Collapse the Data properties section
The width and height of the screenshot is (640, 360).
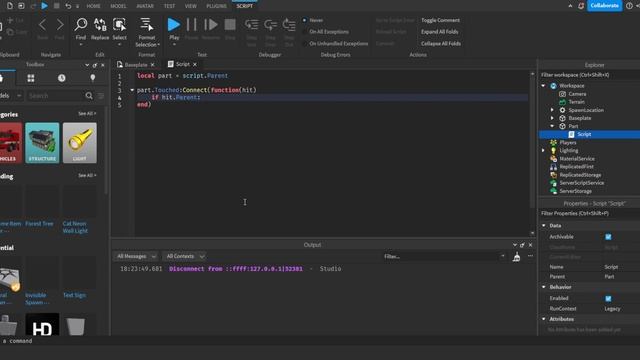pos(544,225)
